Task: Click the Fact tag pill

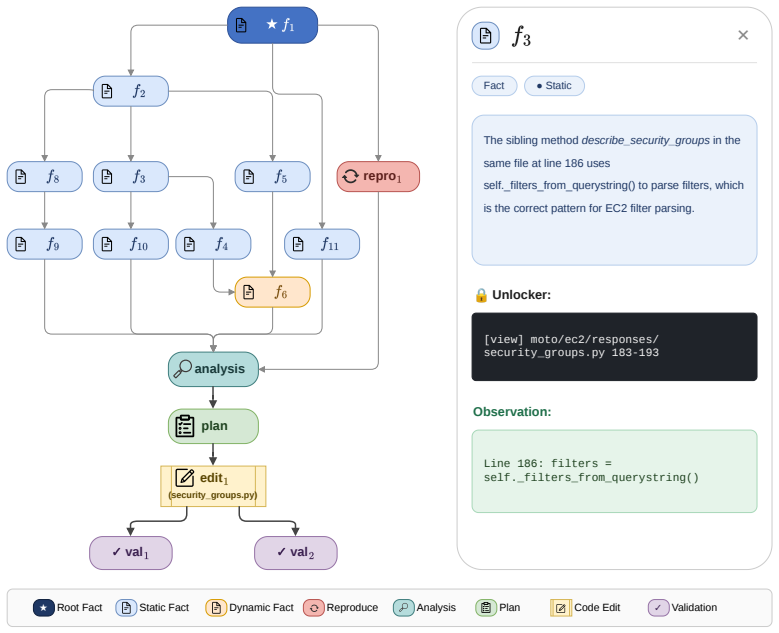Action: coord(494,85)
